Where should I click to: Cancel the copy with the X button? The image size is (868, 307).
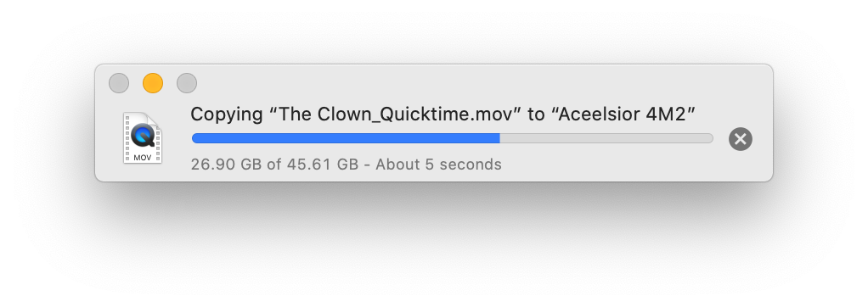pyautogui.click(x=740, y=139)
